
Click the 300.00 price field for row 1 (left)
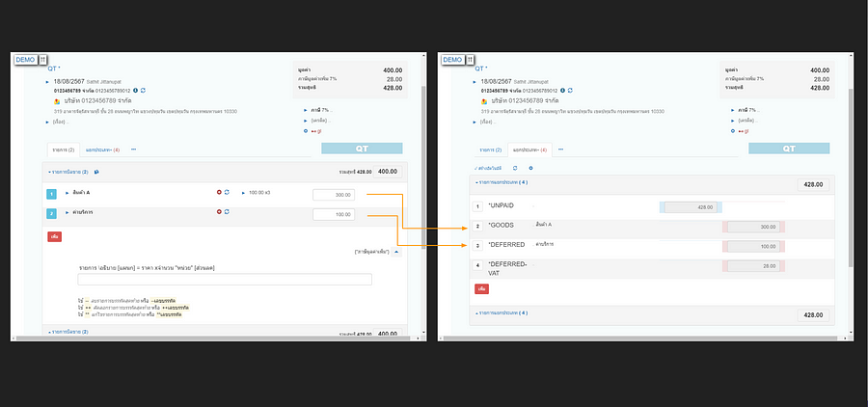[x=333, y=194]
